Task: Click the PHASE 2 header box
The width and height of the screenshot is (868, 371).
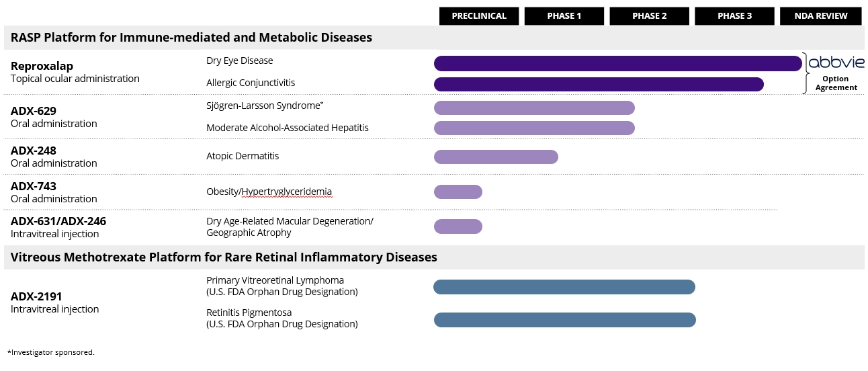Action: [x=650, y=16]
